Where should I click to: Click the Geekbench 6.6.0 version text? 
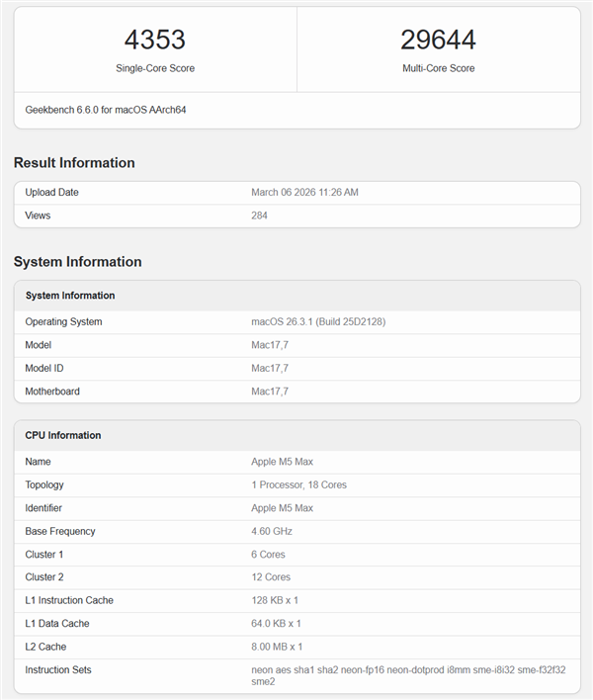[106, 110]
